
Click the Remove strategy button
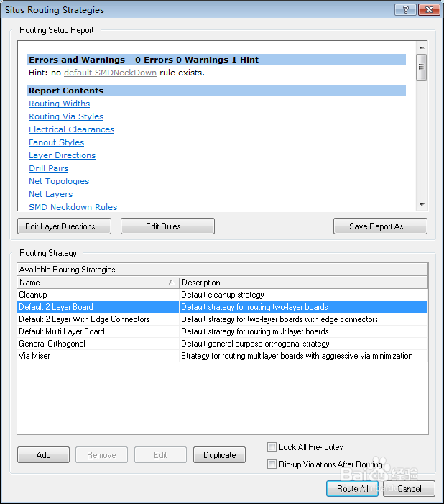pyautogui.click(x=101, y=455)
